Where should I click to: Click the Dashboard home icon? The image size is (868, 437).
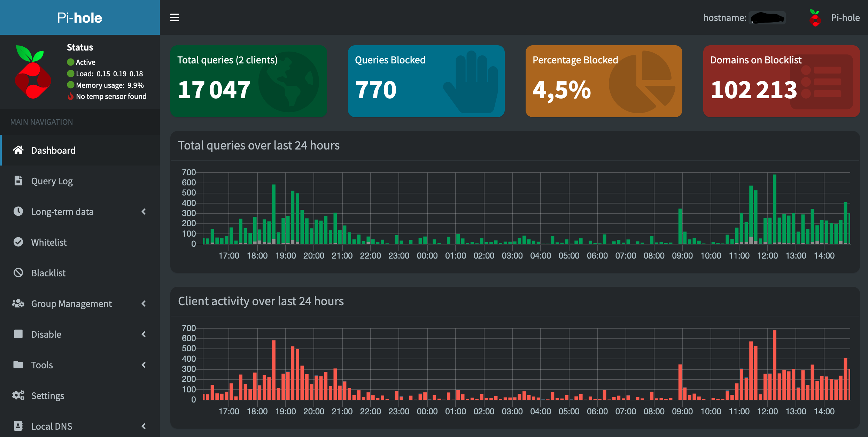coord(18,150)
